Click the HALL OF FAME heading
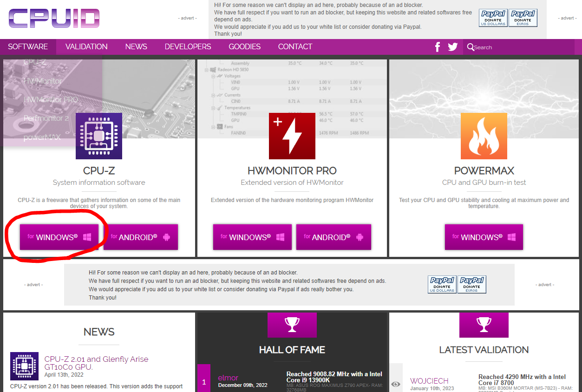This screenshot has width=582, height=392. [x=292, y=350]
